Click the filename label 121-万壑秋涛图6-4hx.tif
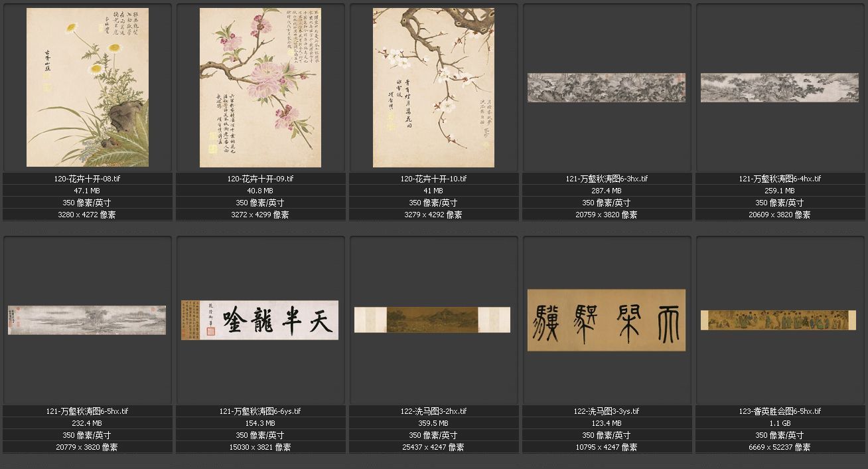 [x=780, y=179]
